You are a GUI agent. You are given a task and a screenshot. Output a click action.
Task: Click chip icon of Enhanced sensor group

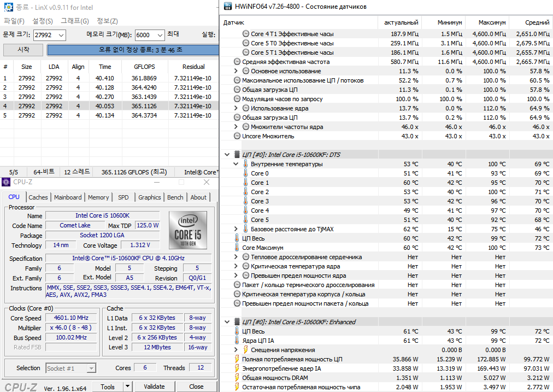(x=237, y=322)
